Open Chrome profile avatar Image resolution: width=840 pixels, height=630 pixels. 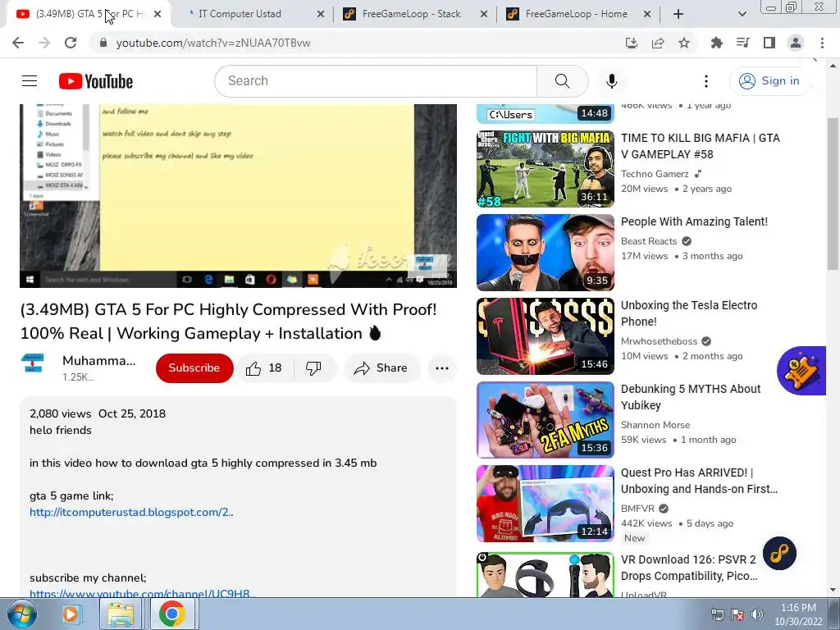point(796,43)
